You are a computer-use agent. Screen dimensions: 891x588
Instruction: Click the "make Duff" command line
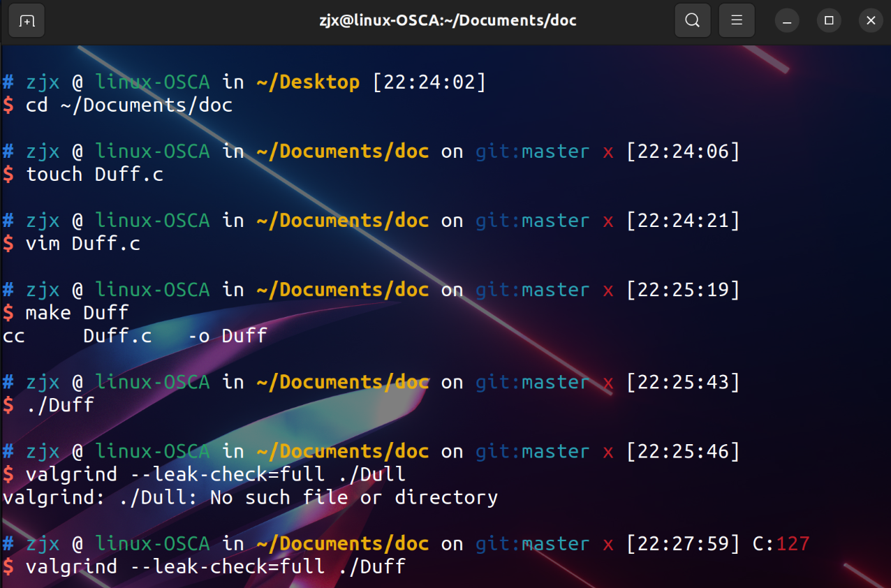click(77, 312)
